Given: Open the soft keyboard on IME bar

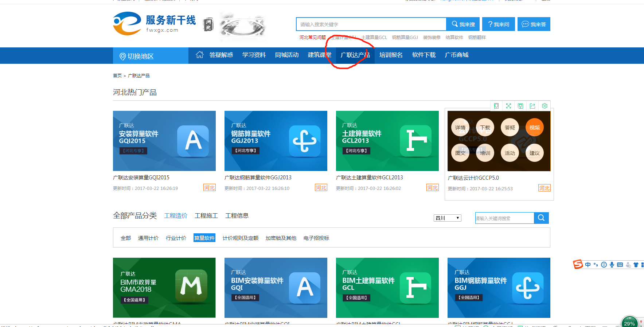Looking at the screenshot, I should click(620, 265).
